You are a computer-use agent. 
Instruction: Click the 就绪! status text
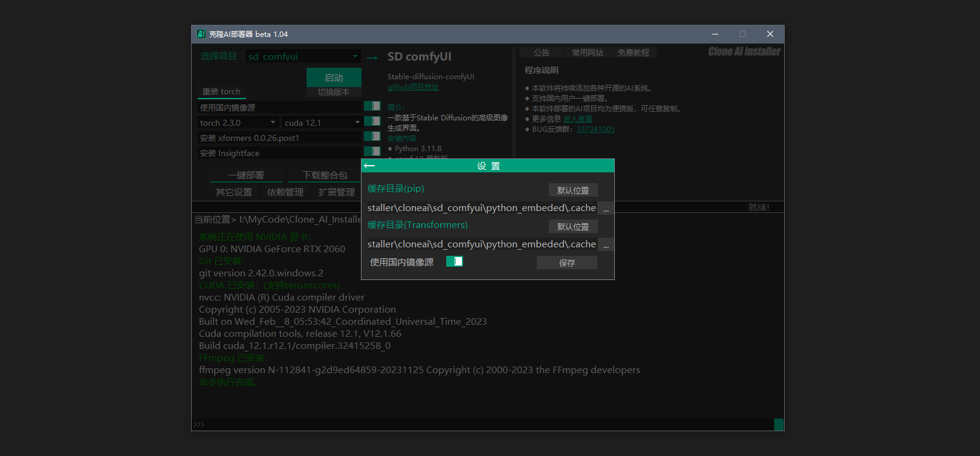759,207
